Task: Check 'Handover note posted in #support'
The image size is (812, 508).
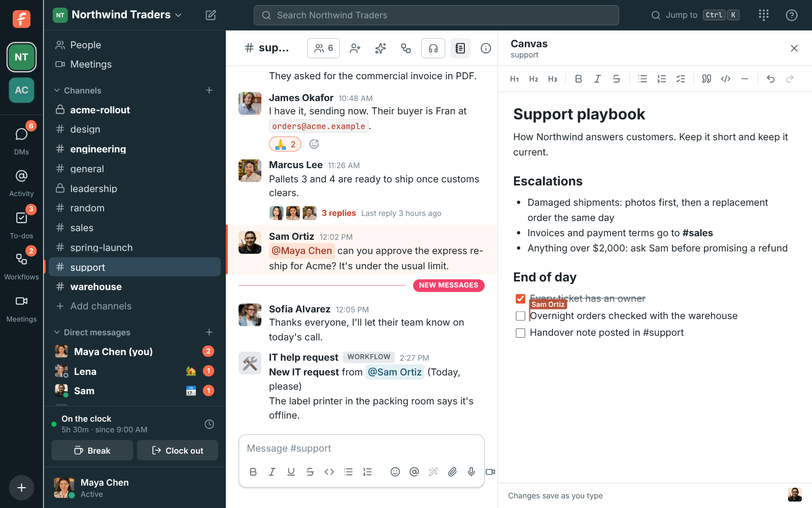Action: click(x=520, y=333)
